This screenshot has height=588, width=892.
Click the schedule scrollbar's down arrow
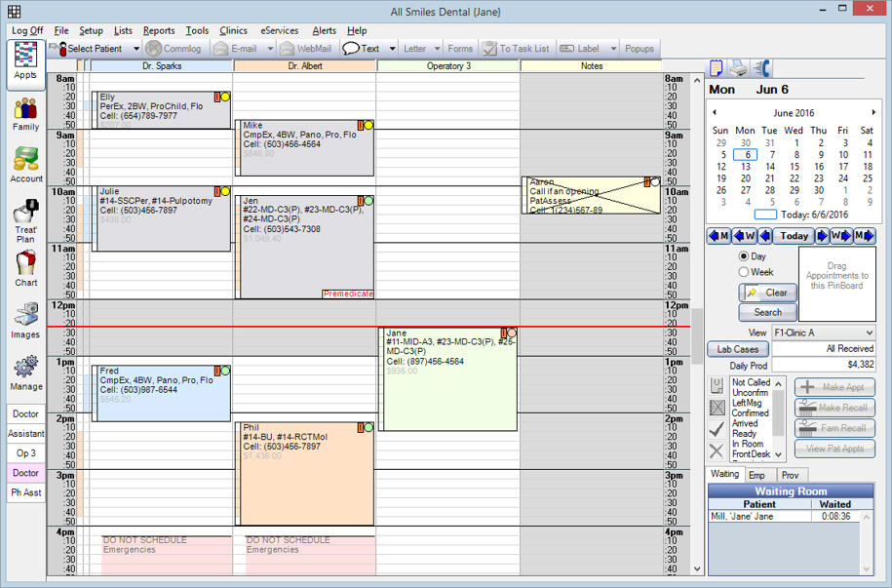pyautogui.click(x=697, y=568)
